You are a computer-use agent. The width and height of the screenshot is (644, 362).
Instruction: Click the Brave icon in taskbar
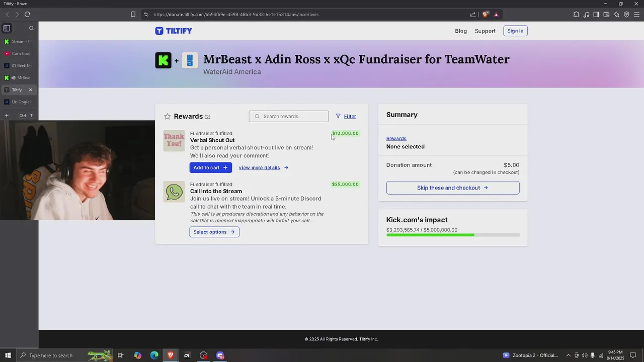point(171,355)
